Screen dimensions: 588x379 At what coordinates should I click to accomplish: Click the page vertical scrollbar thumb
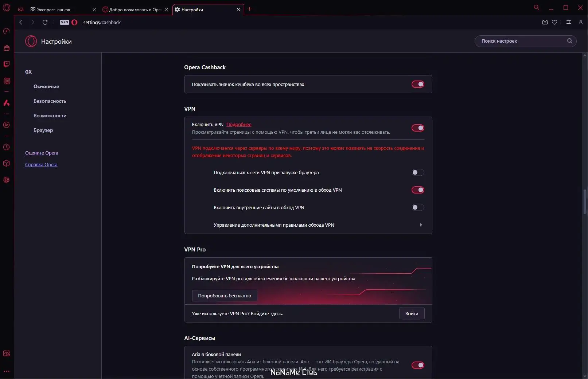(x=585, y=202)
